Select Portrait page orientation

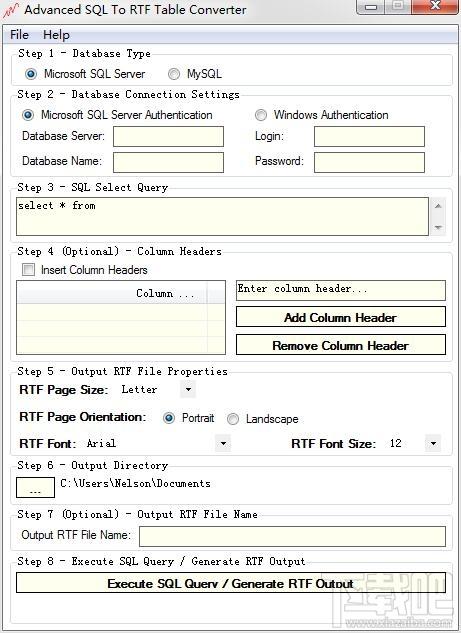tap(169, 418)
